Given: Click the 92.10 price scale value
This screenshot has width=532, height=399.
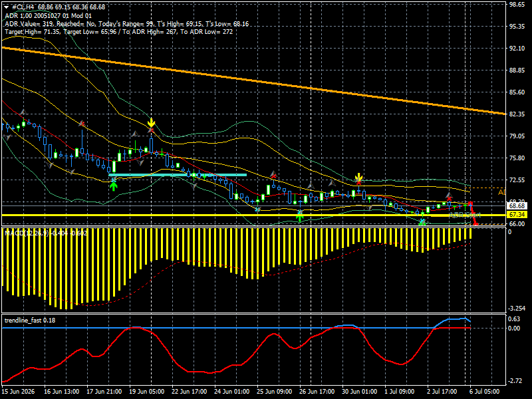Looking at the screenshot, I should [x=517, y=49].
